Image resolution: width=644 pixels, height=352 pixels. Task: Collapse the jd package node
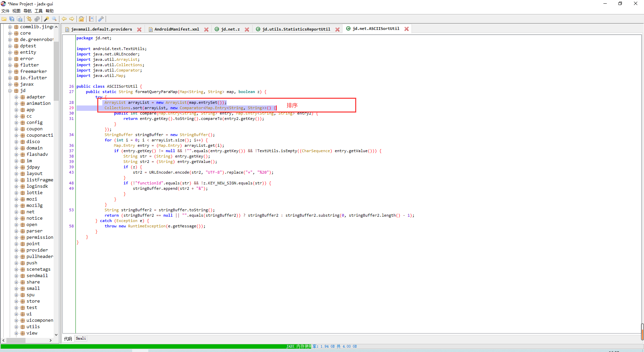point(10,91)
